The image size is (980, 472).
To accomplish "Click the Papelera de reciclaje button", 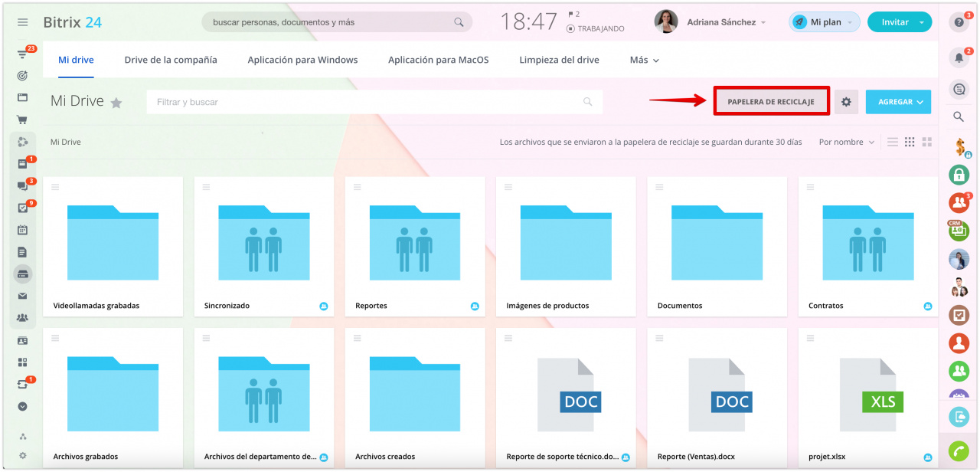I will (x=771, y=102).
